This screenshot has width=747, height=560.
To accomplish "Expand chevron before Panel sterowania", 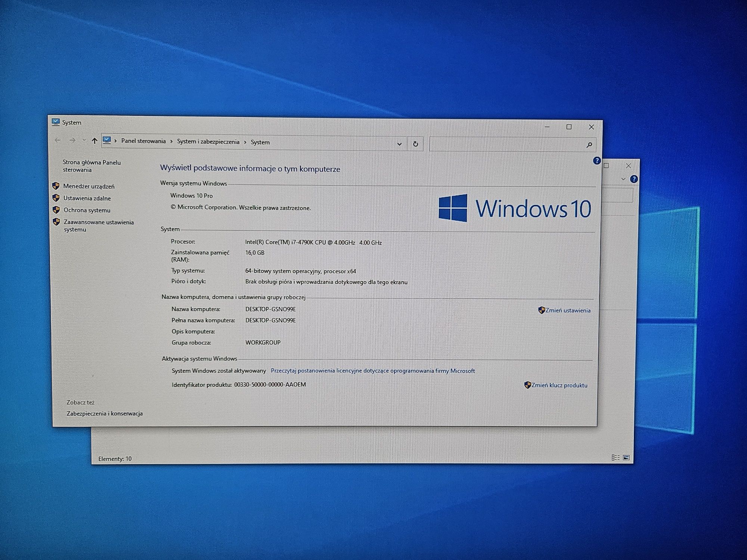I will point(116,141).
